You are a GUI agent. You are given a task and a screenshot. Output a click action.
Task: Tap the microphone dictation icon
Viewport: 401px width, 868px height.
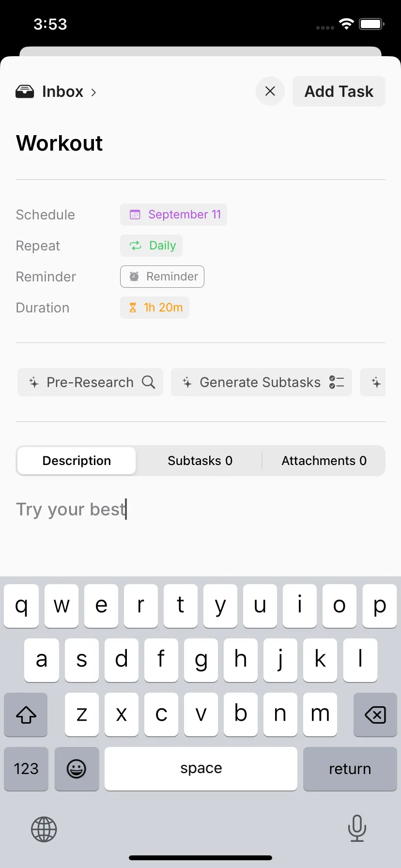click(357, 828)
